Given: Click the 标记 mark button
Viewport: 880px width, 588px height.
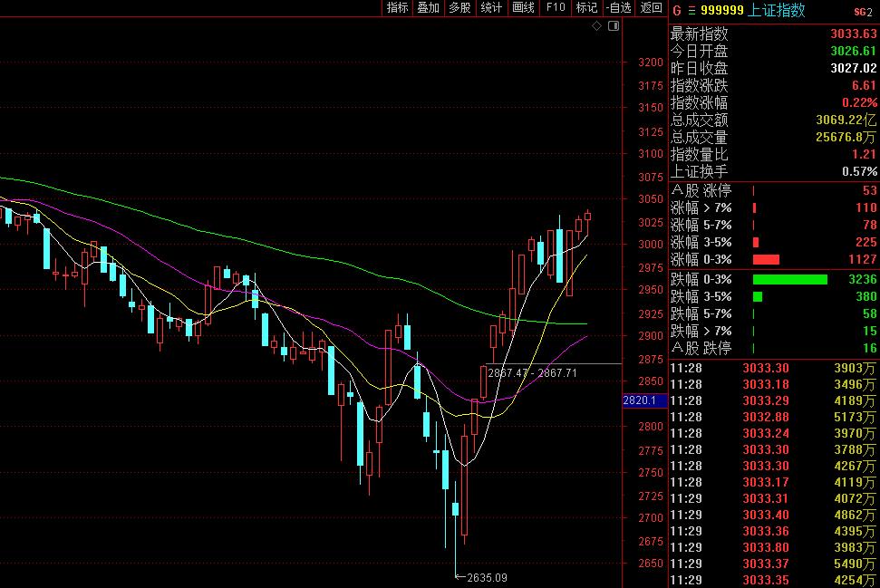Looking at the screenshot, I should (587, 7).
